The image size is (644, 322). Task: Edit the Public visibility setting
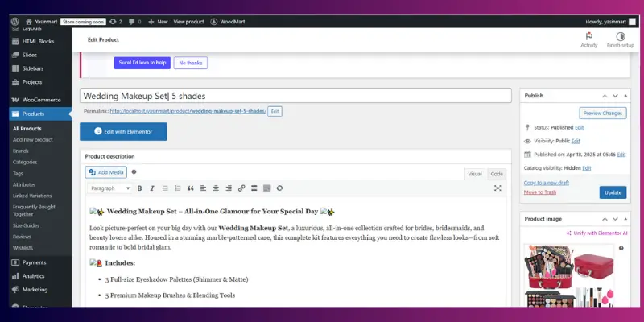pos(576,141)
